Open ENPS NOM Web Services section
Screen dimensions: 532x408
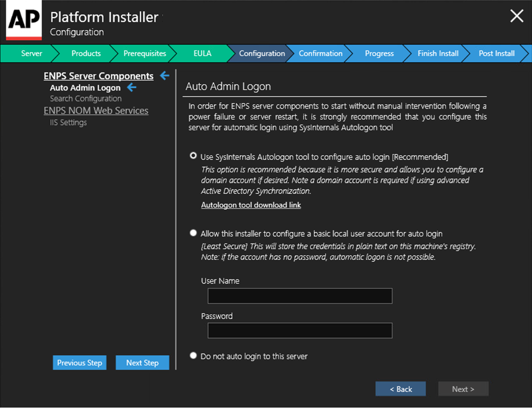96,111
